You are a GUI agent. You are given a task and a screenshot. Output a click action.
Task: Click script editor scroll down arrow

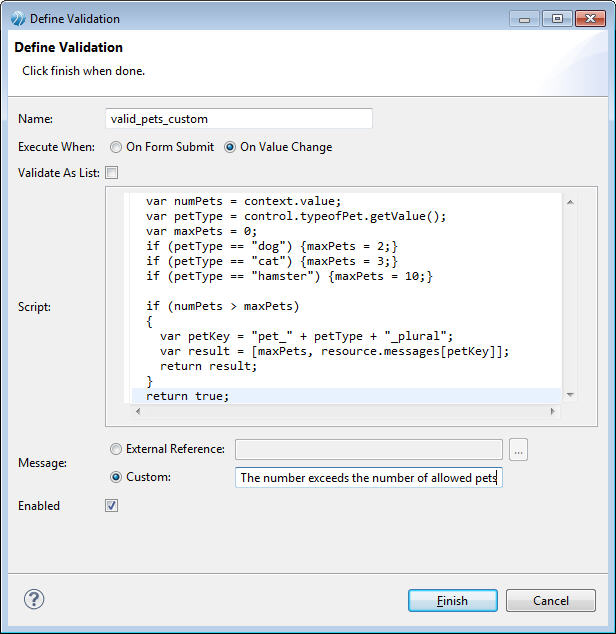tap(570, 395)
